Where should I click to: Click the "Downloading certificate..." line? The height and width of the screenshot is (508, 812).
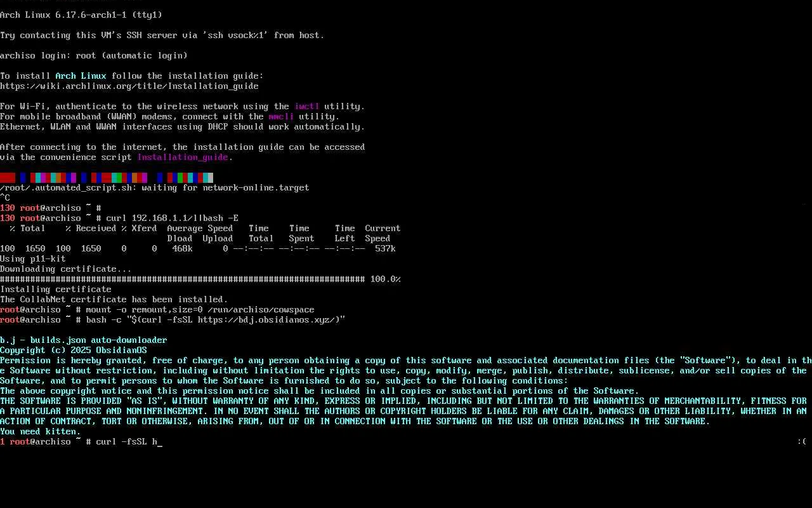coord(66,269)
